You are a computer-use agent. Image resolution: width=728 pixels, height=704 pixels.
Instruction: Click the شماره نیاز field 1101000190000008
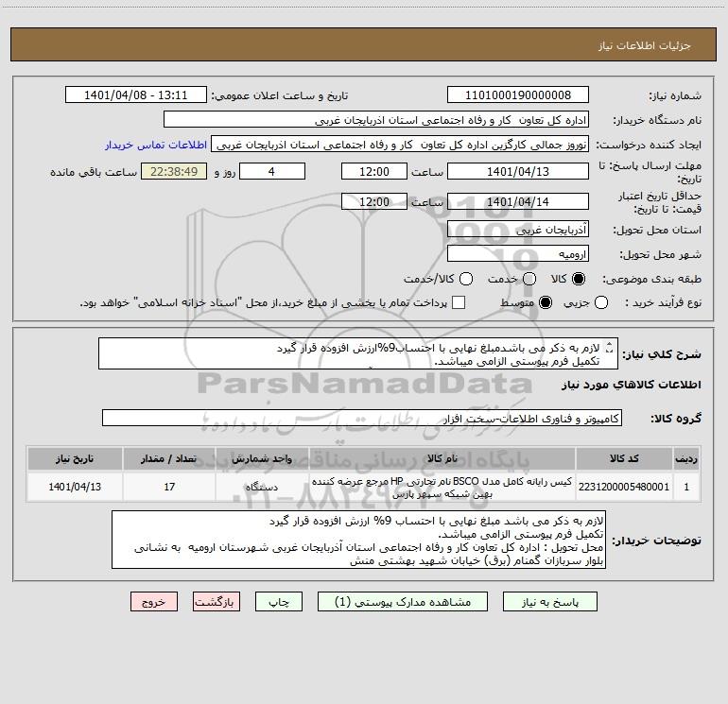click(518, 95)
